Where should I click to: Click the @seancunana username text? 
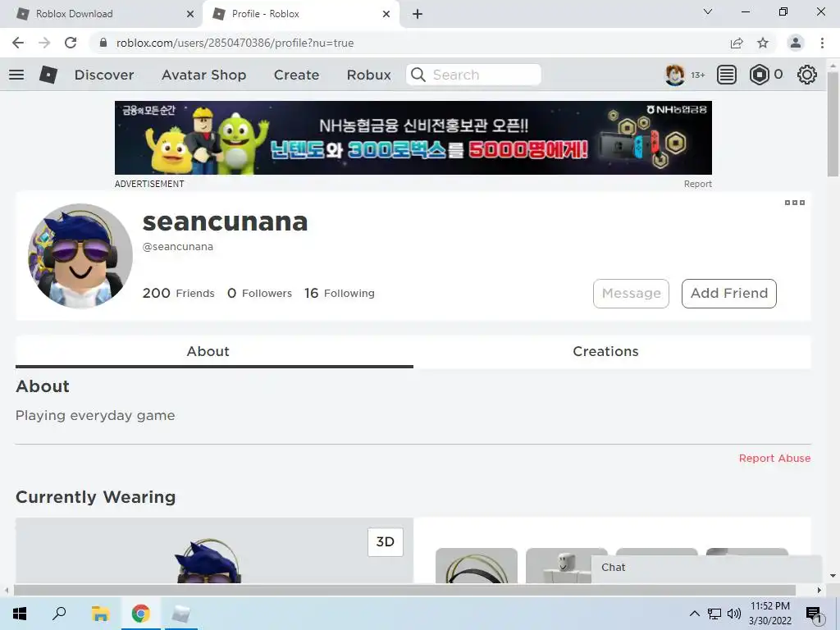(178, 247)
